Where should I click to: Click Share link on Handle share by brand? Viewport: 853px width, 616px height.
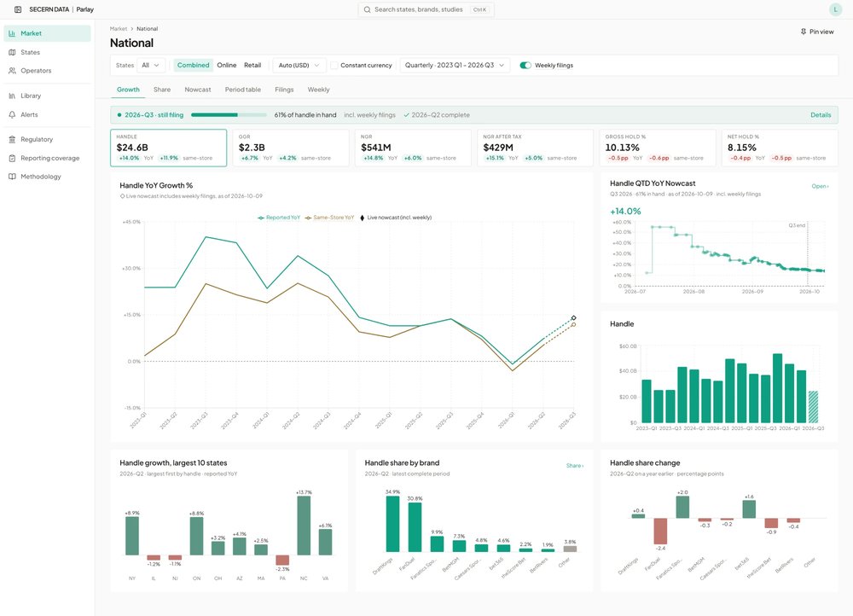click(x=574, y=466)
